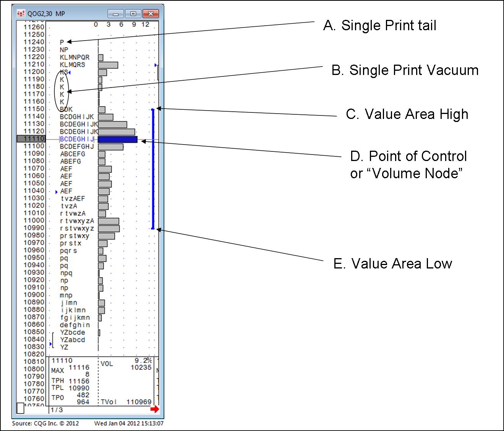Click the CQG application icon in the title bar
This screenshot has height=431, width=504.
(x=20, y=13)
